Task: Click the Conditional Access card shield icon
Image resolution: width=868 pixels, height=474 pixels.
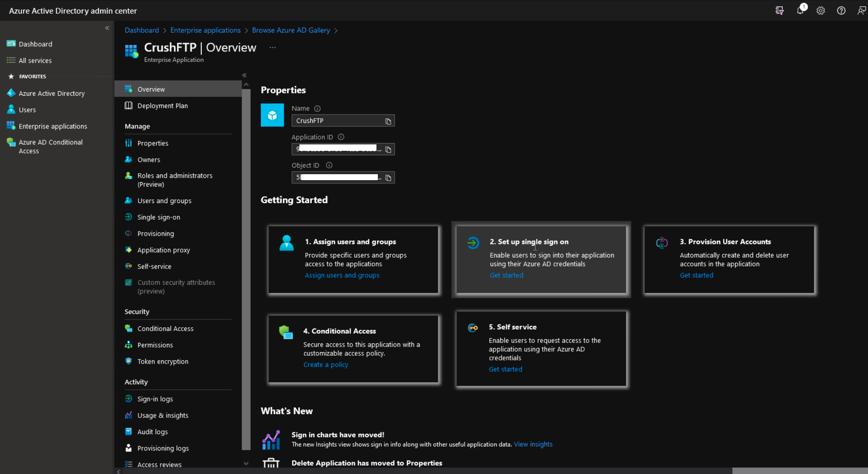Action: [286, 332]
